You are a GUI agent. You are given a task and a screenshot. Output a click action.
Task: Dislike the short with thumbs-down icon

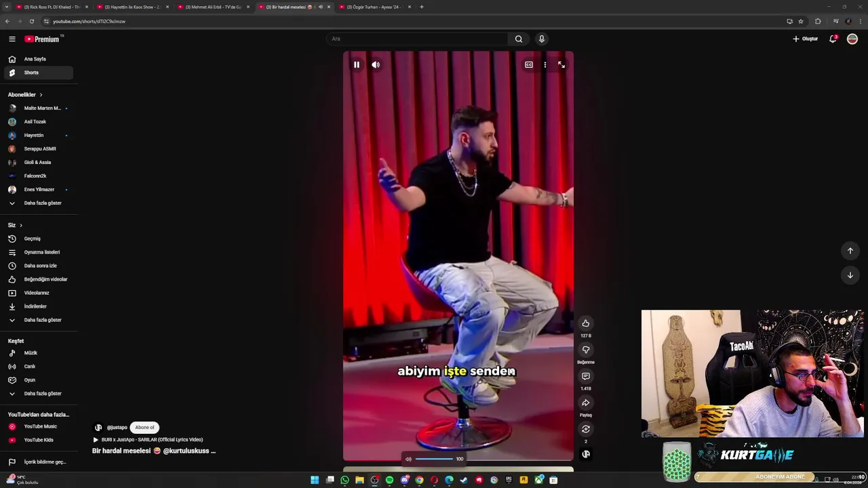586,350
